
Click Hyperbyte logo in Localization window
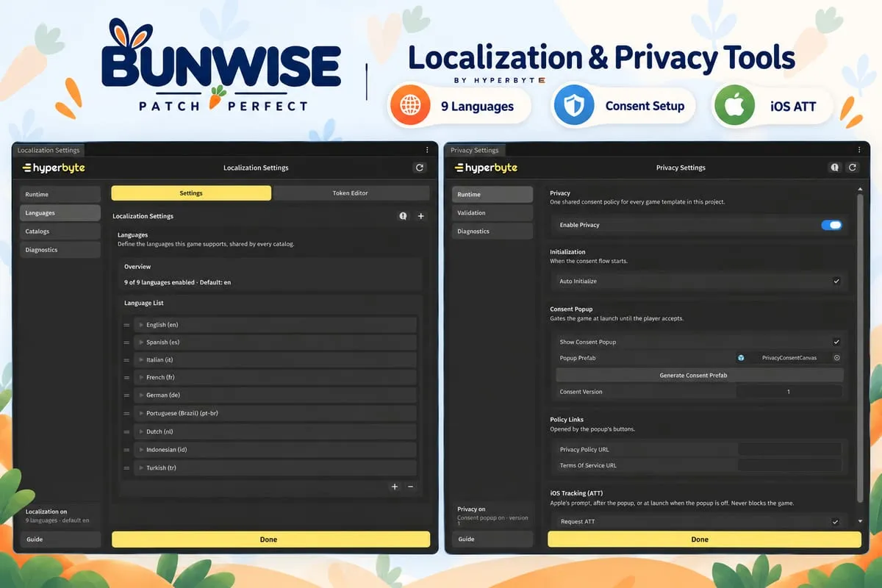click(54, 168)
